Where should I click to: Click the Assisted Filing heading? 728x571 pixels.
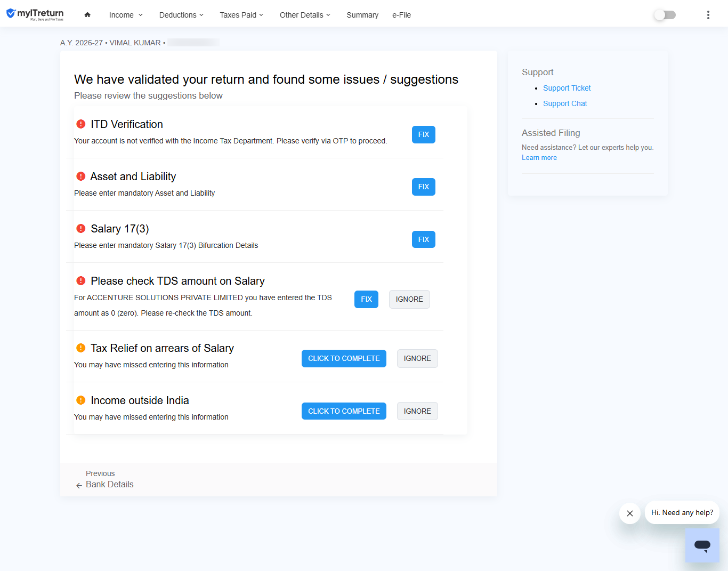point(551,133)
